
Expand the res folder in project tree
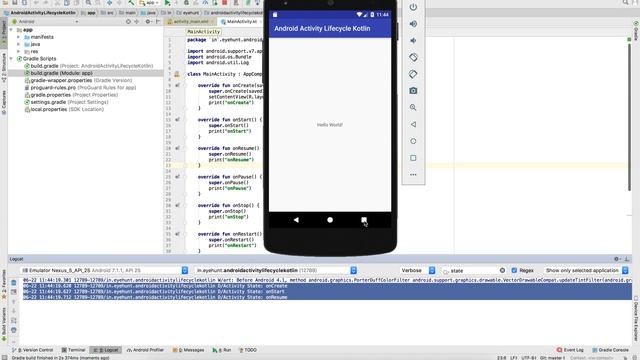(18, 51)
